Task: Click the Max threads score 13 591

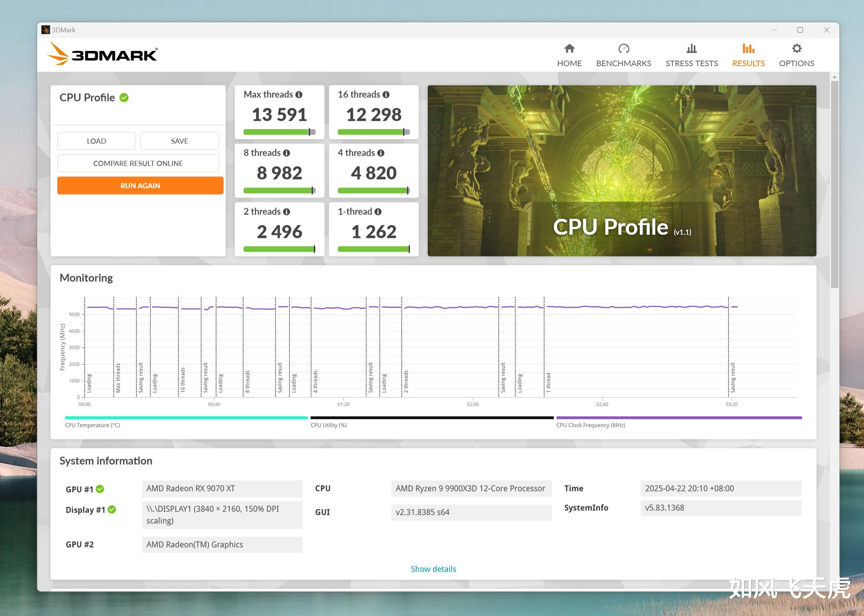Action: 279,115
